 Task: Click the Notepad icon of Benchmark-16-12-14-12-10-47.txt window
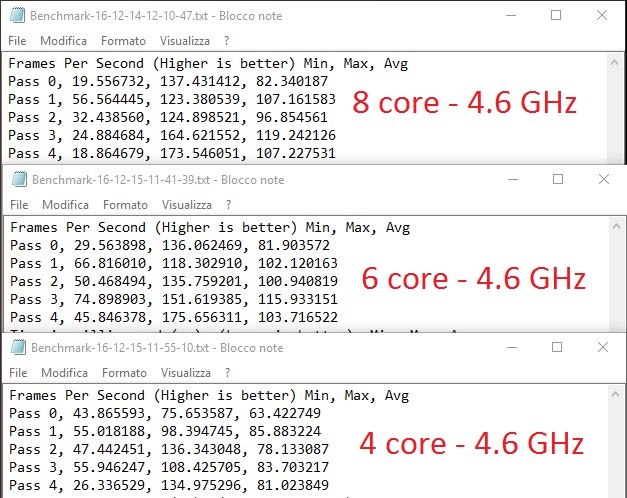(18, 16)
